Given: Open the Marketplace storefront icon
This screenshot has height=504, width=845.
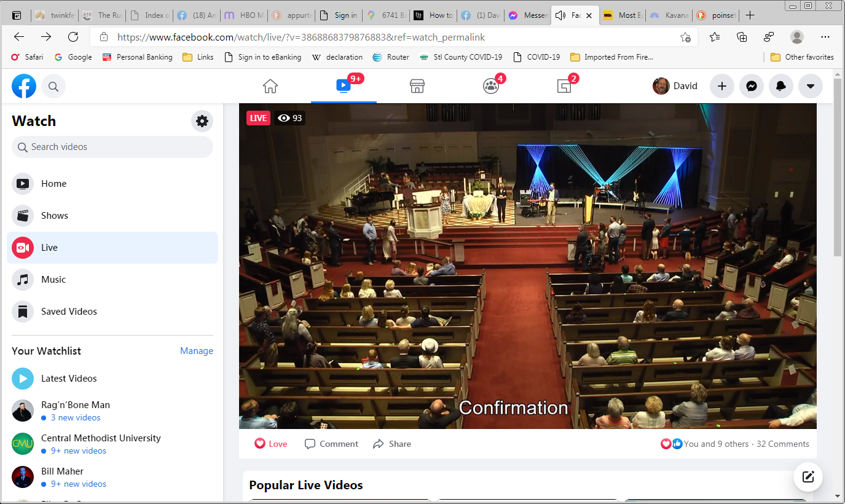Looking at the screenshot, I should pyautogui.click(x=417, y=86).
